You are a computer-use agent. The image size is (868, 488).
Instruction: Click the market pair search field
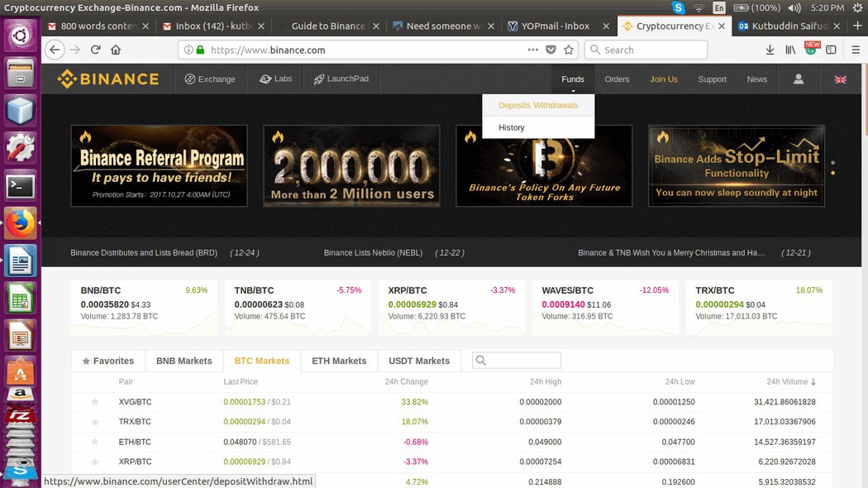516,361
